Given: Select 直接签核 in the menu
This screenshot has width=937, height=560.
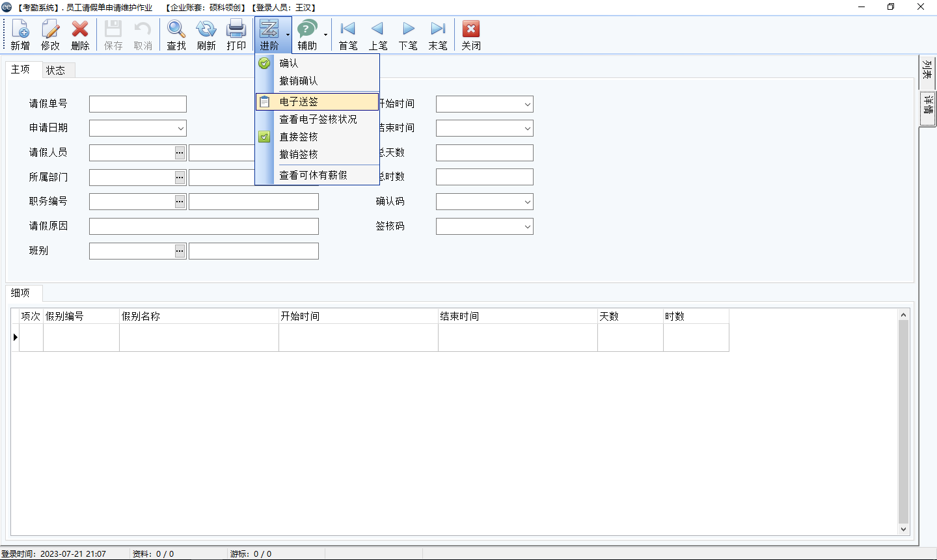Looking at the screenshot, I should pyautogui.click(x=318, y=137).
